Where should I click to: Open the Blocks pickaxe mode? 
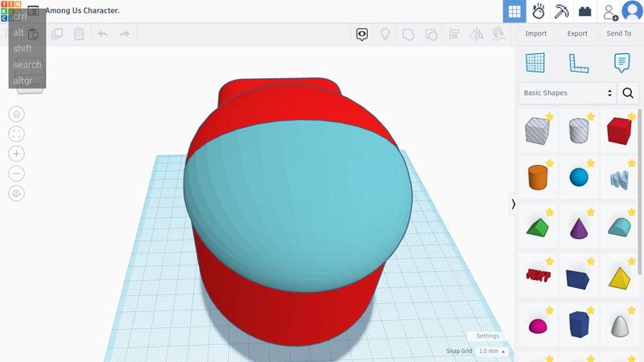tap(561, 11)
